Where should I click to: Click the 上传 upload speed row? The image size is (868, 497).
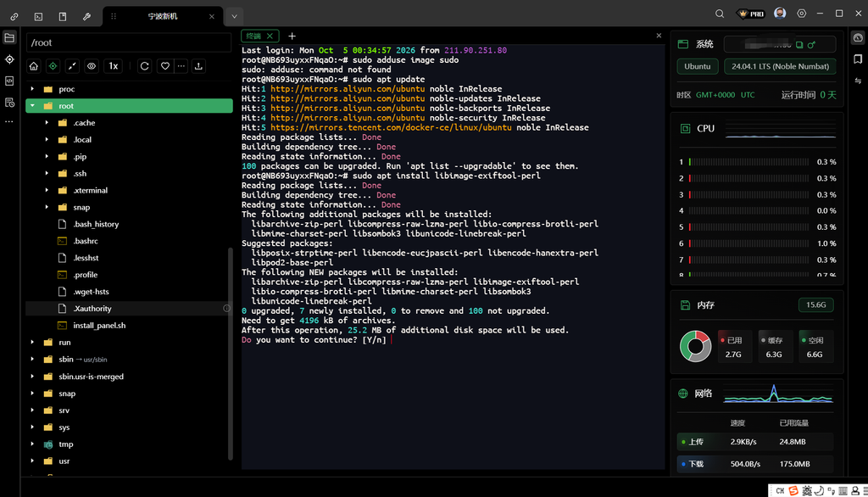tap(755, 442)
